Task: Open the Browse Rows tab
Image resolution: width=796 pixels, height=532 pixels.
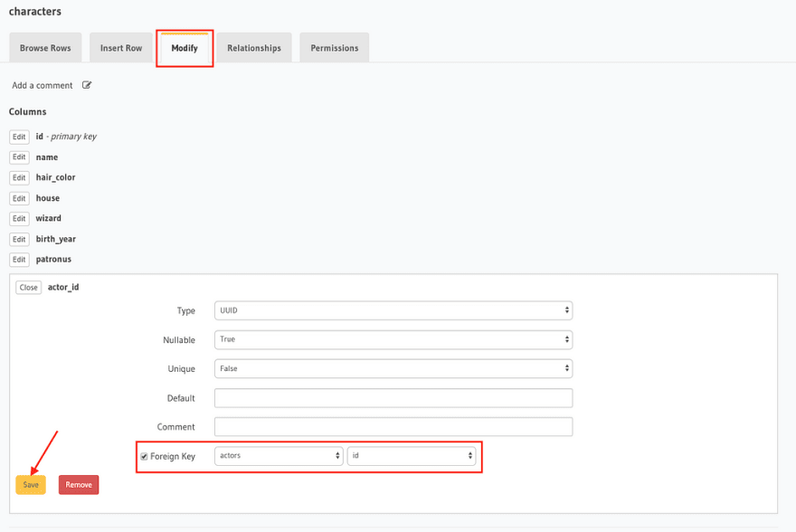Action: click(45, 48)
